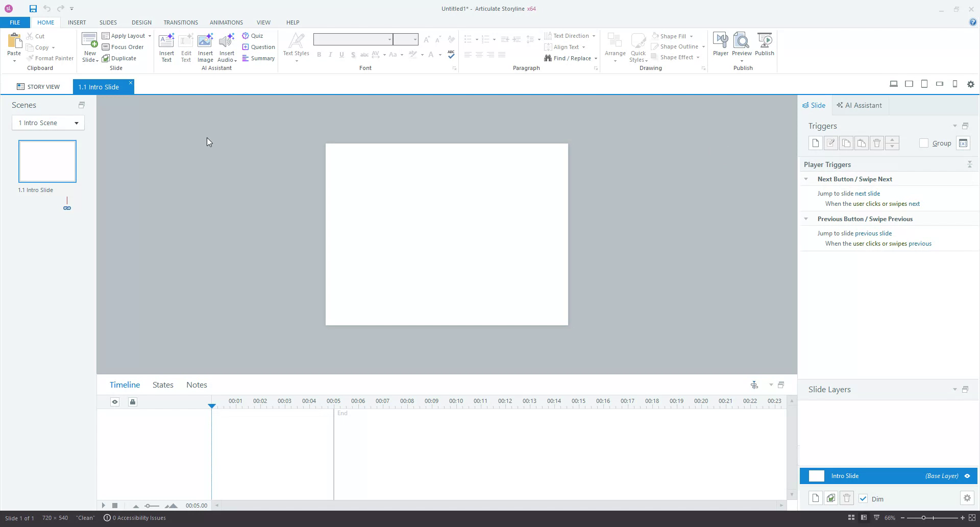Create a new slide layer

[815, 498]
